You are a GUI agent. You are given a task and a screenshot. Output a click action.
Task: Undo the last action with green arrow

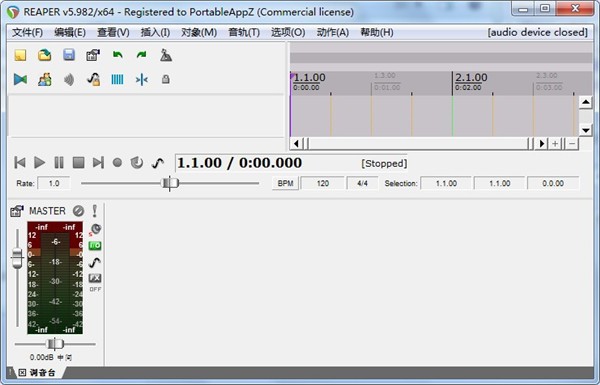(117, 55)
